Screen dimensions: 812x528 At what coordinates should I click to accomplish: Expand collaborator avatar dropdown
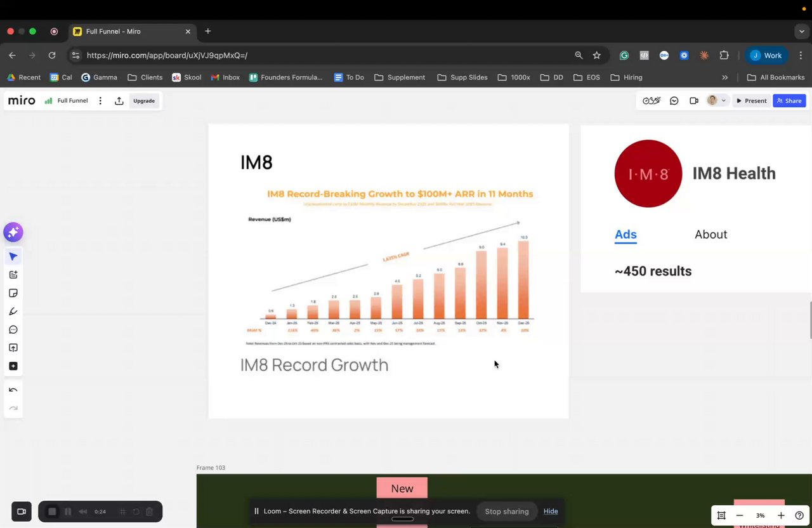coord(723,101)
